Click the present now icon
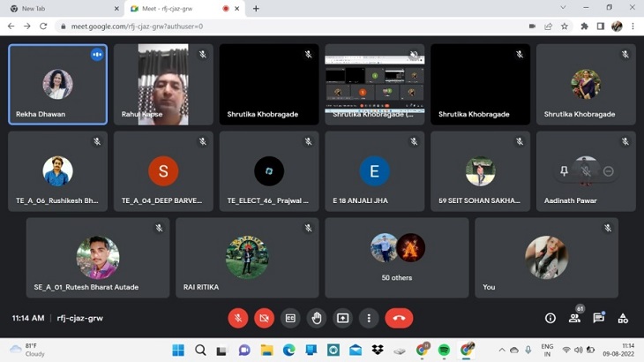The width and height of the screenshot is (644, 362). point(343,318)
